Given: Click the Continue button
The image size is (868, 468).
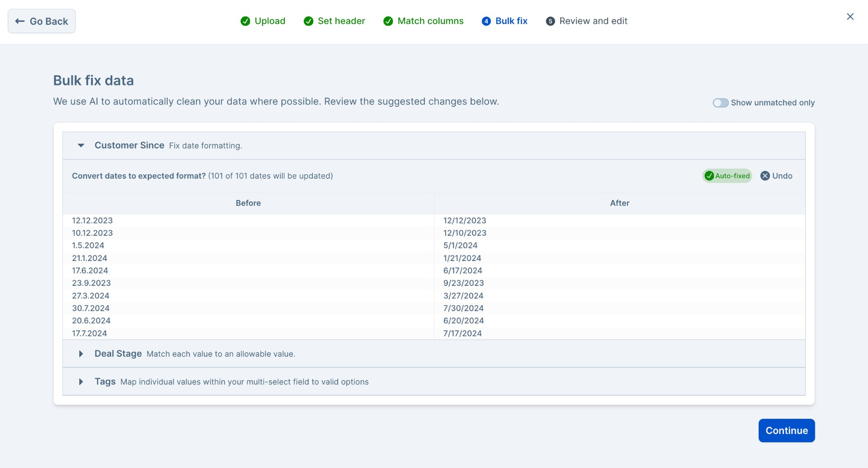Looking at the screenshot, I should coord(787,431).
